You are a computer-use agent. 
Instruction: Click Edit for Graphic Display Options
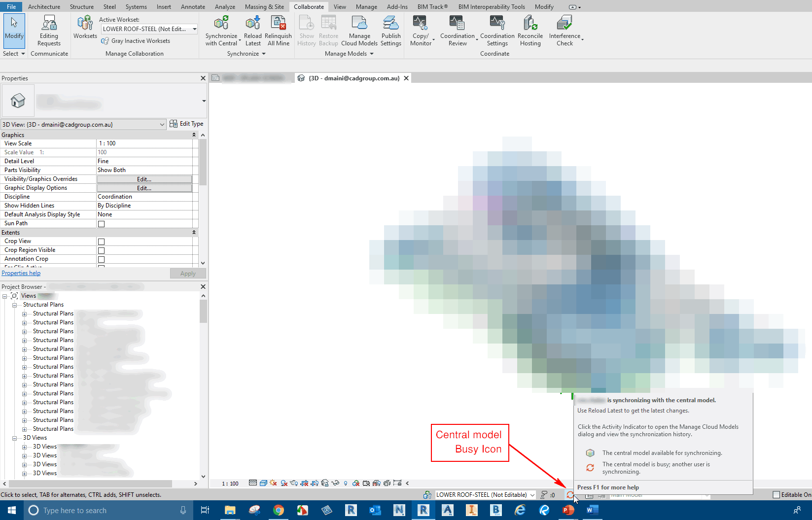coord(144,188)
